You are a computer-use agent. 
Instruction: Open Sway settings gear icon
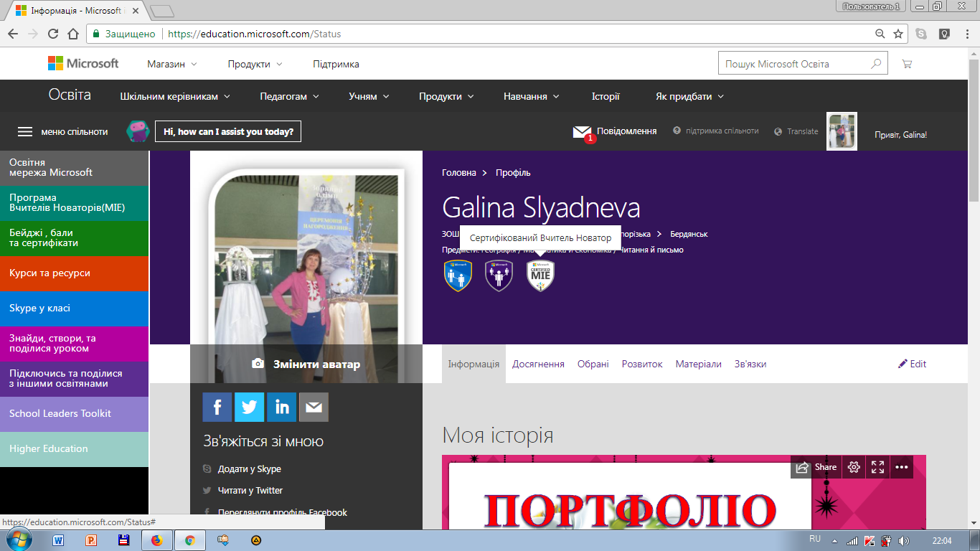point(854,467)
